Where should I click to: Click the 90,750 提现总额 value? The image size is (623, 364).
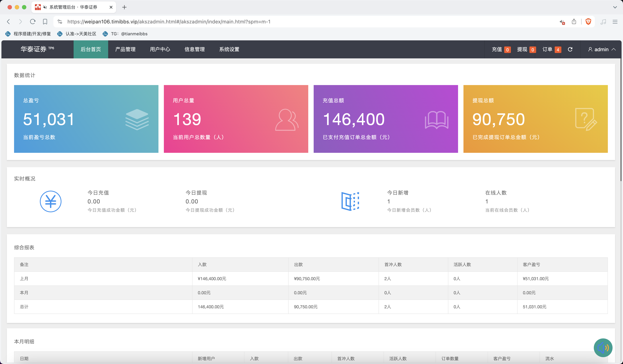[x=498, y=119]
